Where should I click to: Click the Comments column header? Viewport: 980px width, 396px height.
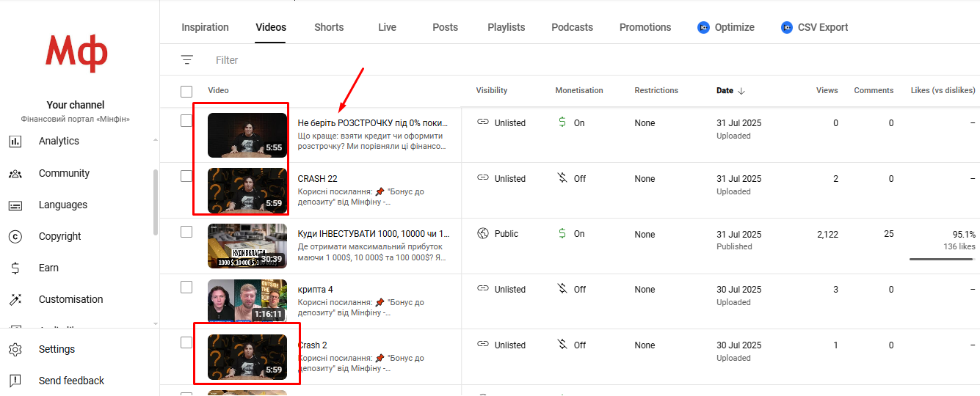point(874,91)
